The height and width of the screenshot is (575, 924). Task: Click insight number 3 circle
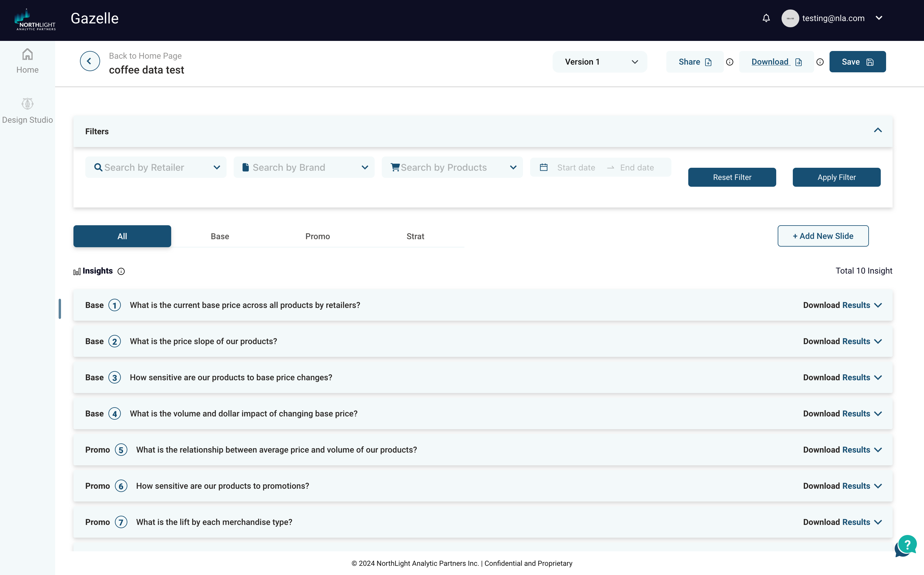coord(114,377)
